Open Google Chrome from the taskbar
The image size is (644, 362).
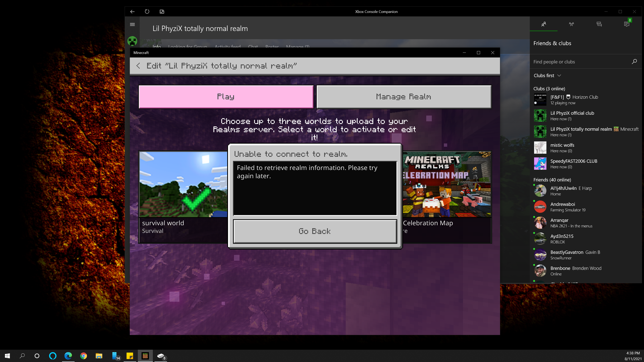point(83,356)
